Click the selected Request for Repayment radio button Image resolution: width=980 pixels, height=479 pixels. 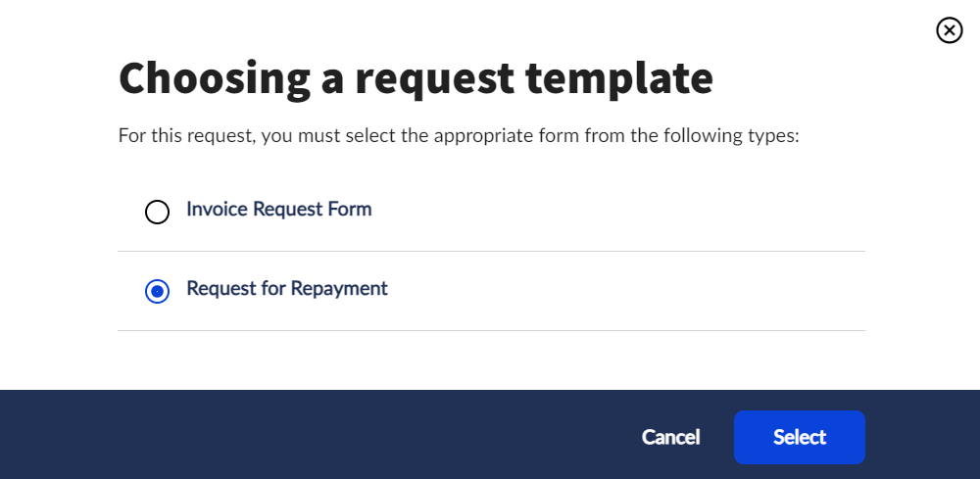click(157, 291)
